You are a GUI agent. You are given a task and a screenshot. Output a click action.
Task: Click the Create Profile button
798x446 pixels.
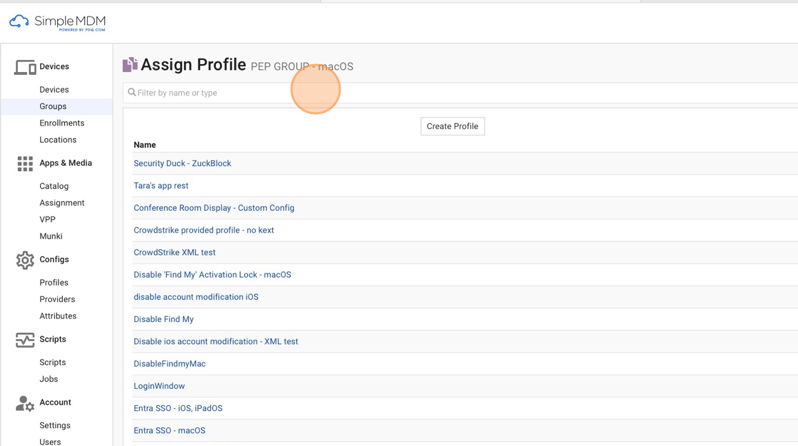(452, 126)
